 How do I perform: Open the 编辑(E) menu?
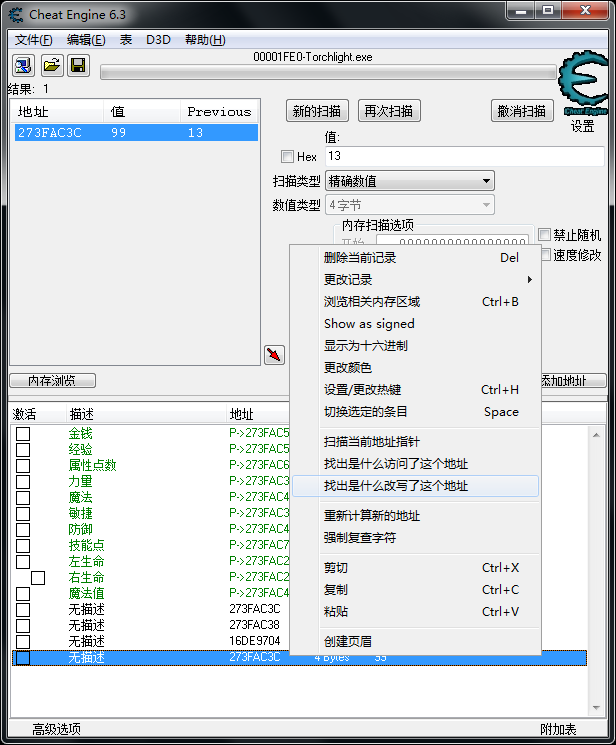pyautogui.click(x=86, y=39)
